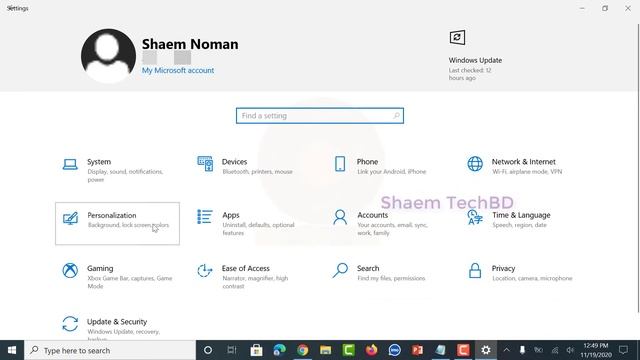640x360 pixels.
Task: Click the Windows Update icon in the header
Action: click(x=457, y=38)
